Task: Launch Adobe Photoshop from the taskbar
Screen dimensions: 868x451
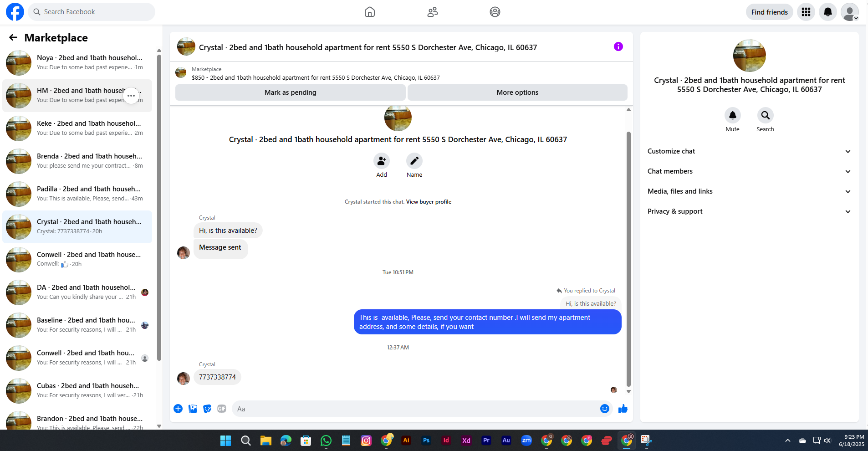Action: click(426, 441)
